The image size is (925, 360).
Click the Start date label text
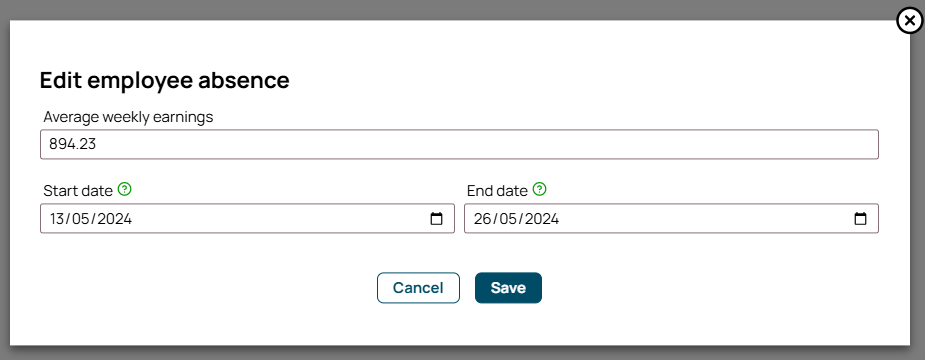(x=78, y=191)
